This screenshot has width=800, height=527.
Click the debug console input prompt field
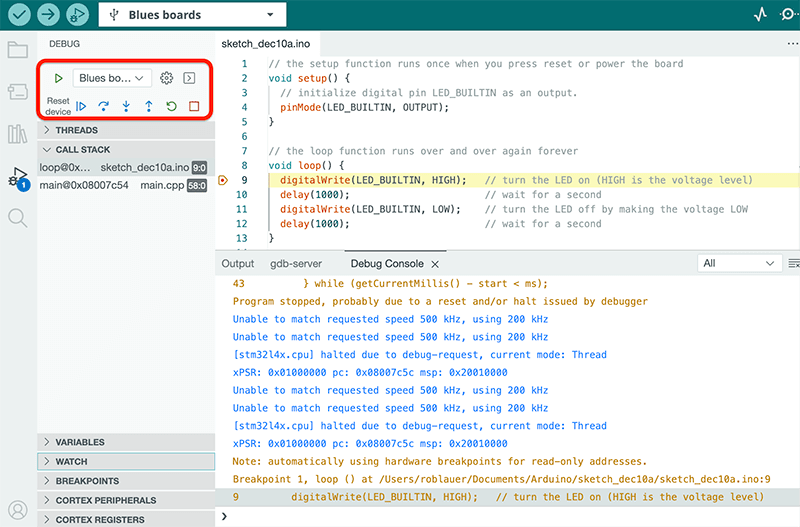pyautogui.click(x=510, y=516)
